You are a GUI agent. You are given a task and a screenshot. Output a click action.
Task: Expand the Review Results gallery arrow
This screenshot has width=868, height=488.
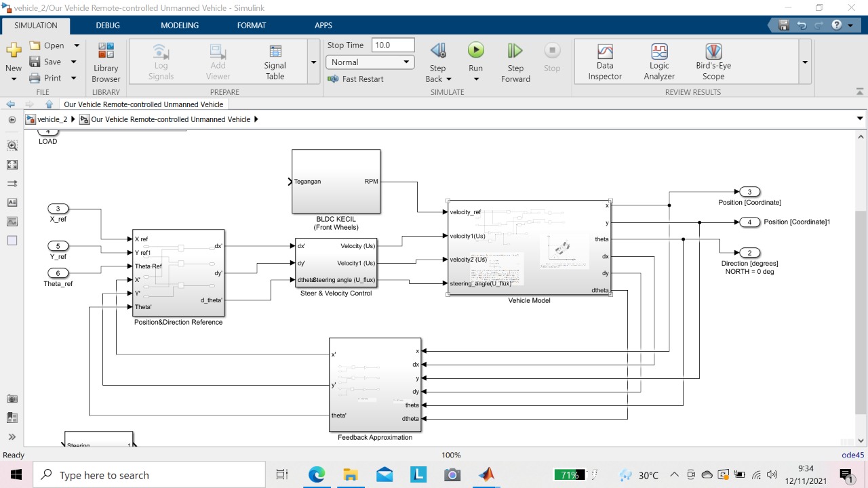tap(805, 62)
